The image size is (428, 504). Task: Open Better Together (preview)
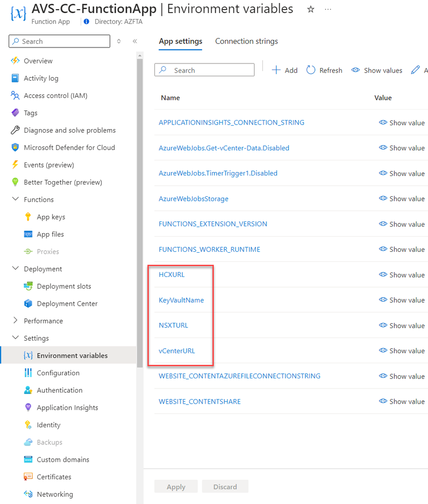point(63,182)
